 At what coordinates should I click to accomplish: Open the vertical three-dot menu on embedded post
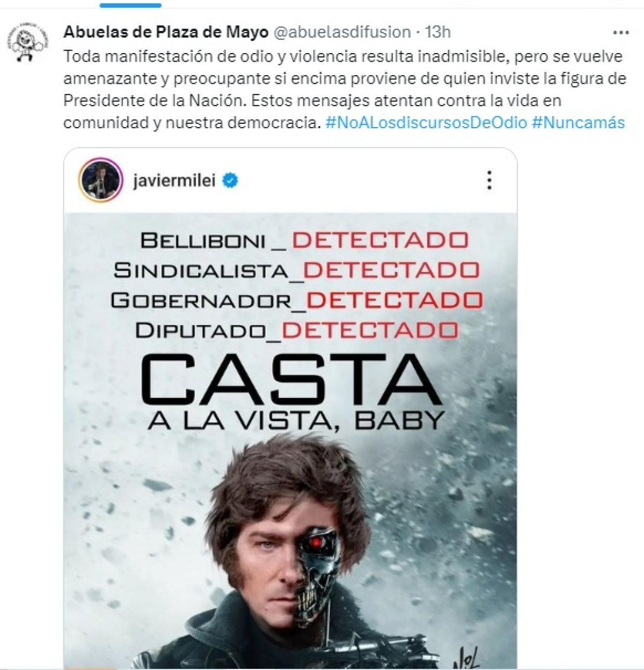[489, 180]
